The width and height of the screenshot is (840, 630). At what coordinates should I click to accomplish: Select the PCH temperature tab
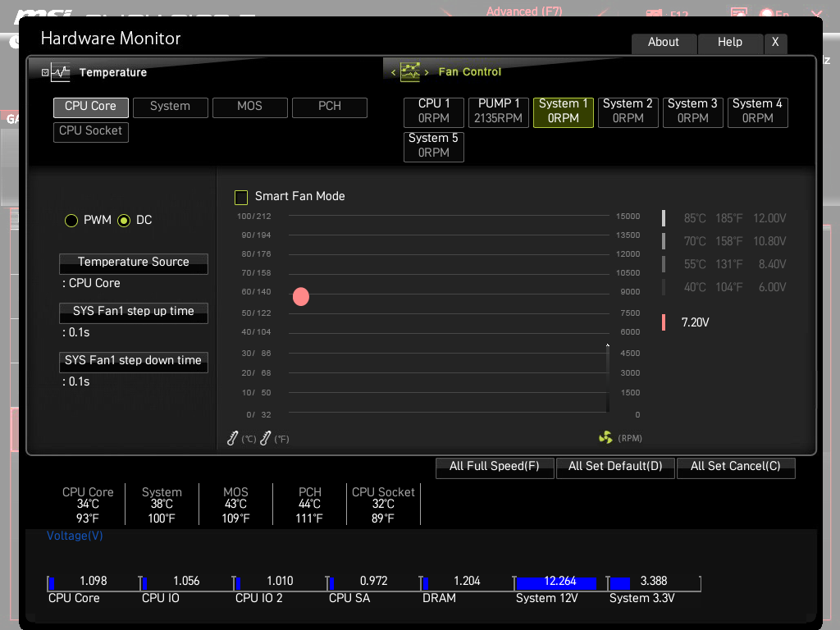tap(330, 107)
